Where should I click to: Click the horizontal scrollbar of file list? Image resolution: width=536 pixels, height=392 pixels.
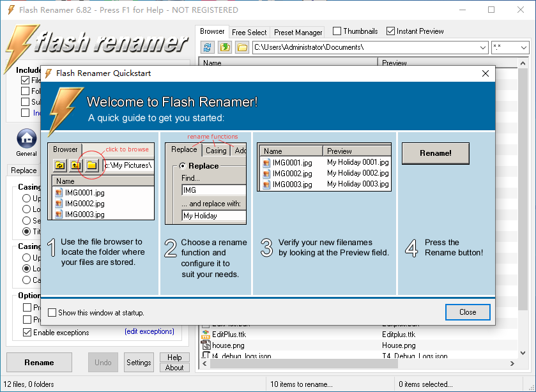click(x=358, y=364)
